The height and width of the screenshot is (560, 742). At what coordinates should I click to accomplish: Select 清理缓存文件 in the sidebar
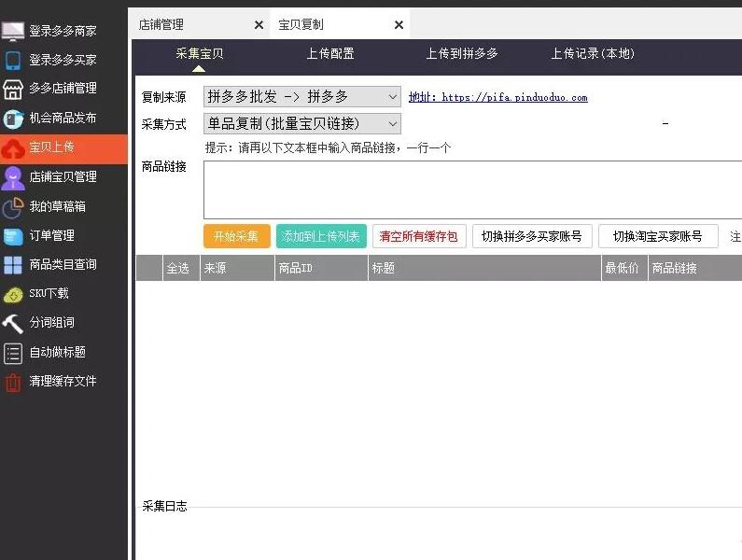click(x=63, y=381)
